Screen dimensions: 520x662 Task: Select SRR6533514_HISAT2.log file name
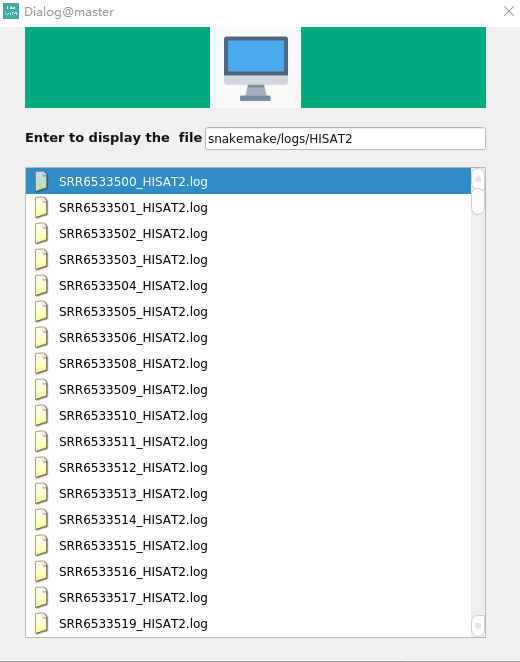[x=133, y=520]
